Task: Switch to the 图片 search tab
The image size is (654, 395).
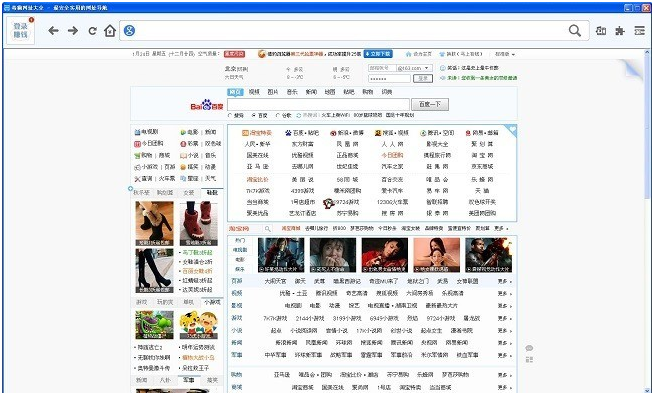Action: [x=273, y=92]
